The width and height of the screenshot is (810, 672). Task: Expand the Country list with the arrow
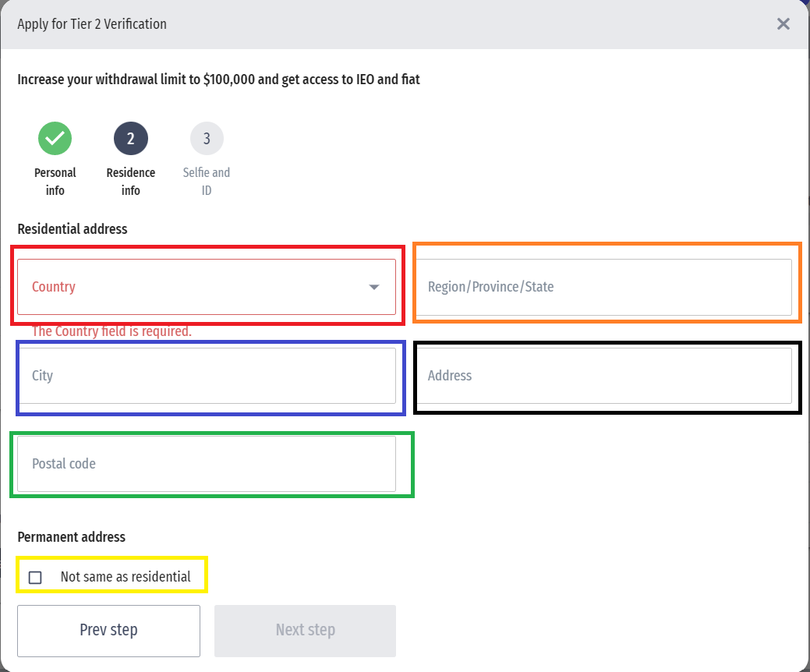click(374, 287)
